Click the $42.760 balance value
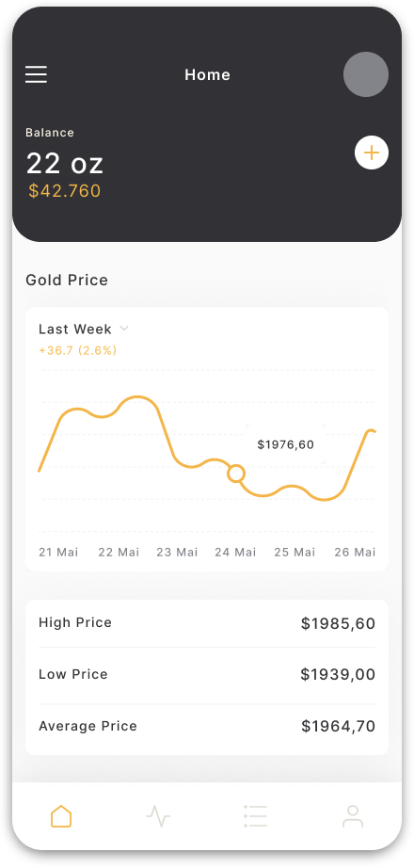The width and height of the screenshot is (414, 868). click(x=65, y=191)
